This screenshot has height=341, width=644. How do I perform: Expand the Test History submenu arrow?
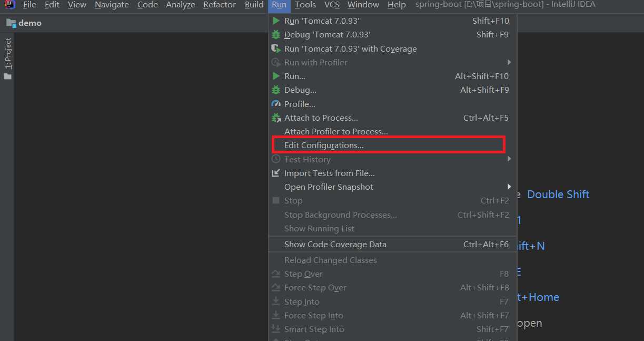coord(509,159)
